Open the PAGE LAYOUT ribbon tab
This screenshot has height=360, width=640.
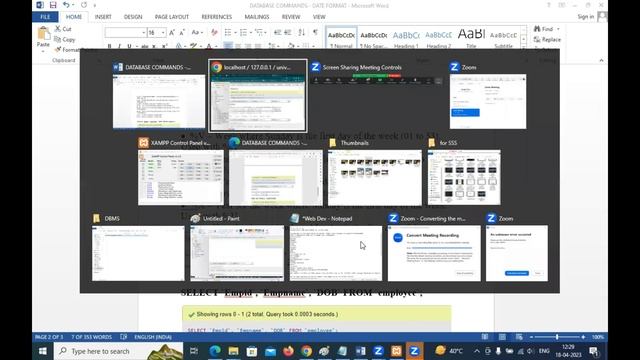click(x=172, y=17)
